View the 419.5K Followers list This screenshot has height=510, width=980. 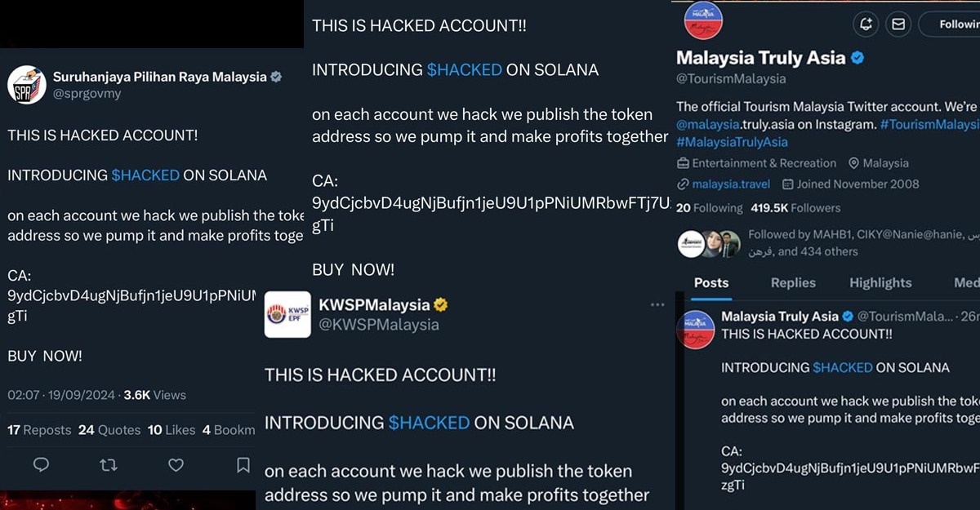[795, 208]
